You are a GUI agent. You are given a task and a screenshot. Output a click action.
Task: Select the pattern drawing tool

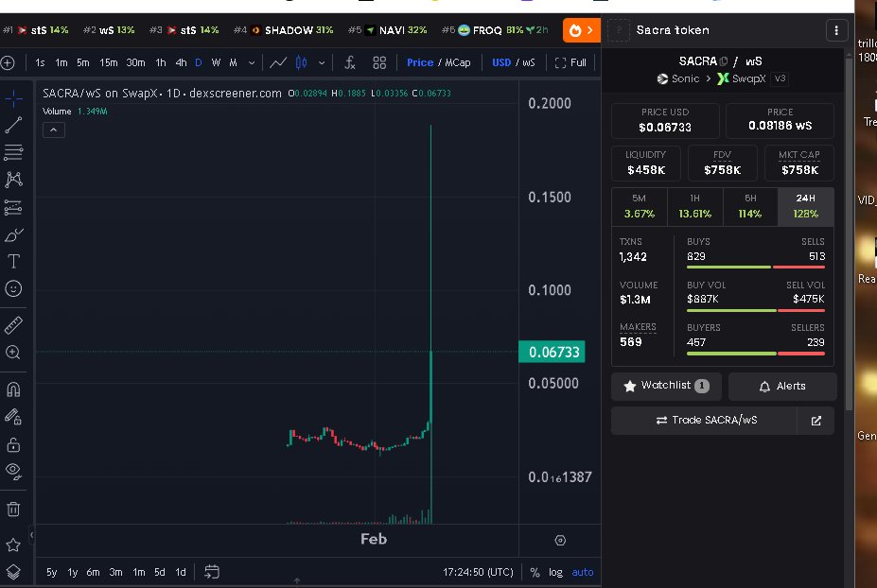[x=13, y=180]
